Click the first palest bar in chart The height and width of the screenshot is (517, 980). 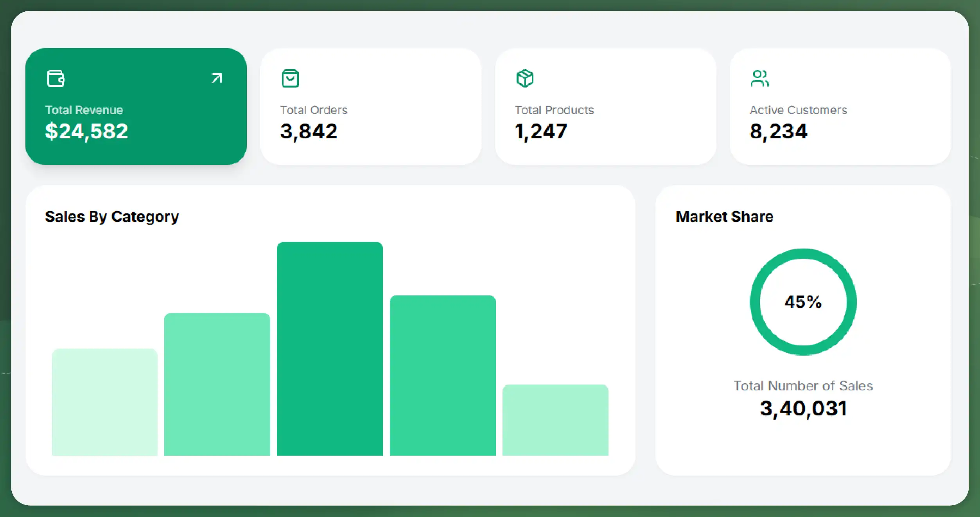point(105,402)
